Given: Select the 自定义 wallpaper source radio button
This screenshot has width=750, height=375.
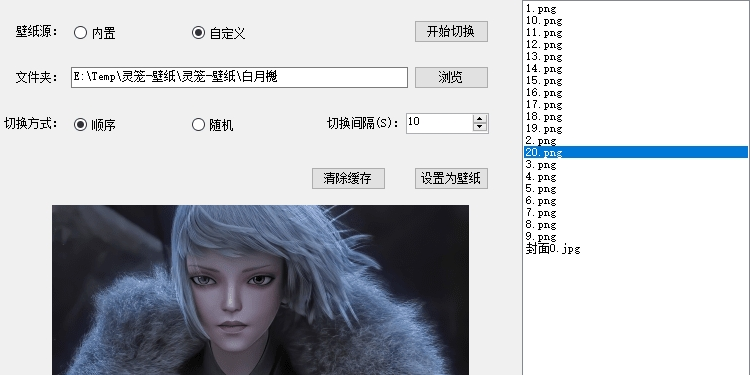Looking at the screenshot, I should [219, 33].
